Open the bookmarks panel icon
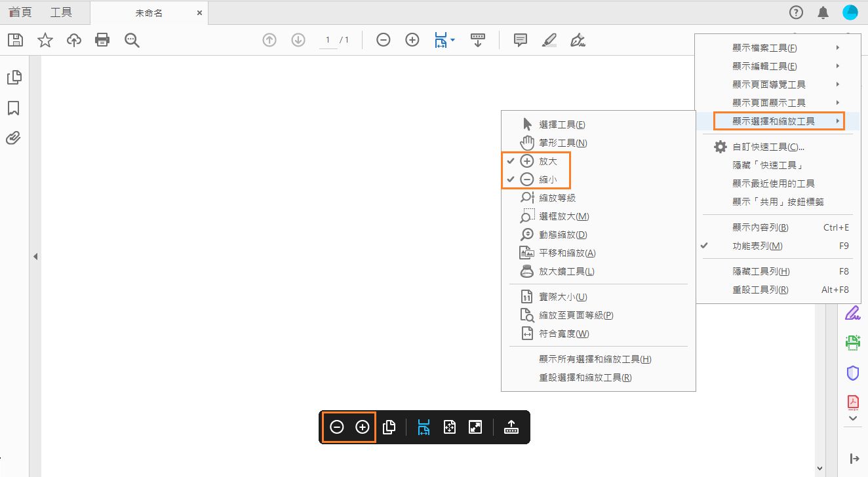This screenshot has height=477, width=868. pyautogui.click(x=15, y=107)
